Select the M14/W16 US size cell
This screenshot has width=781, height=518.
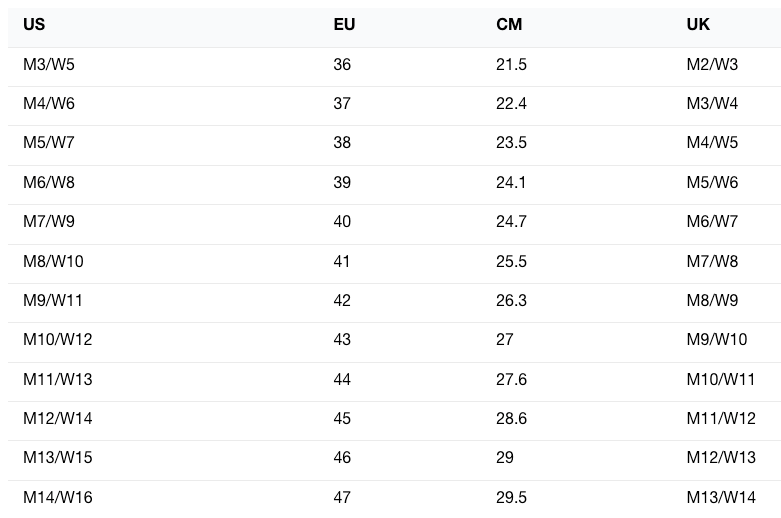click(x=57, y=497)
